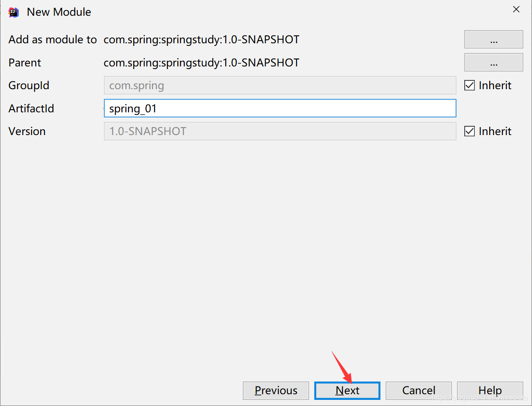Screen dimensions: 532x406
Task: Open Help for New Module wizard
Action: pos(490,390)
